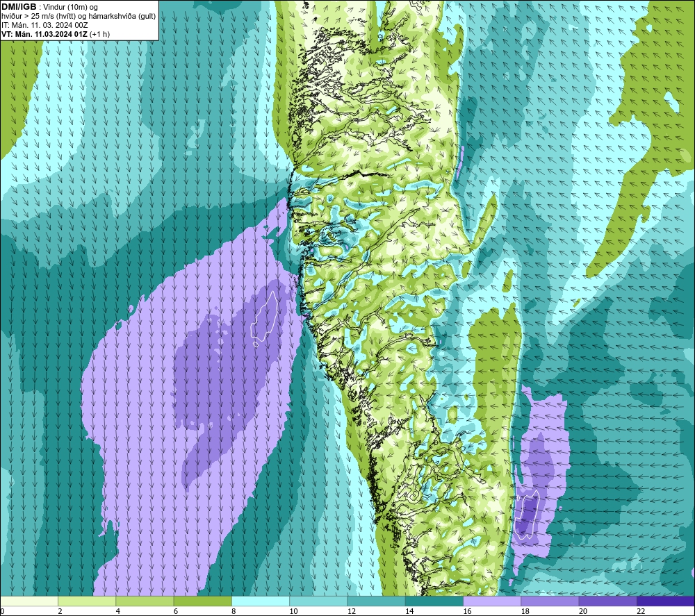The height and width of the screenshot is (616, 695).
Task: Click the legend label '22'
Action: [x=641, y=612]
